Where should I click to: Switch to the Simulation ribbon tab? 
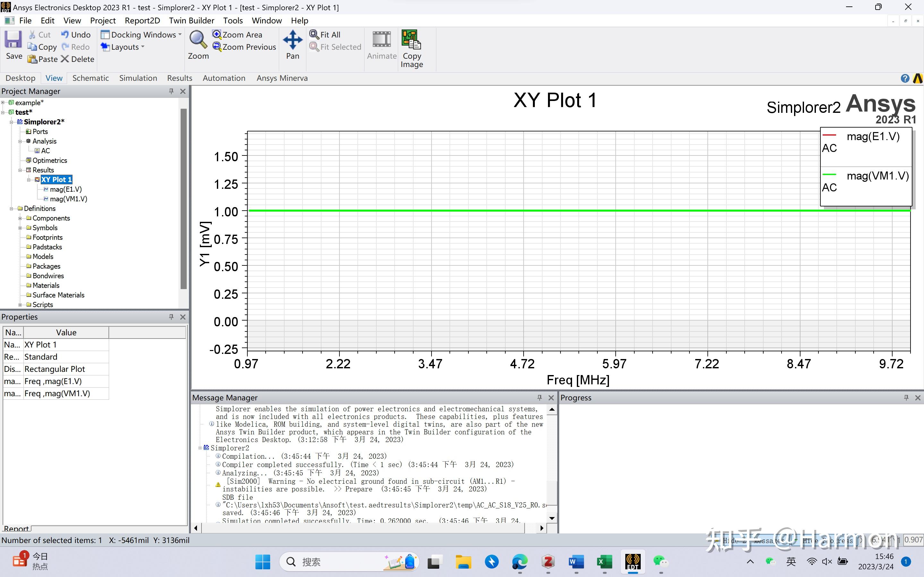[138, 78]
